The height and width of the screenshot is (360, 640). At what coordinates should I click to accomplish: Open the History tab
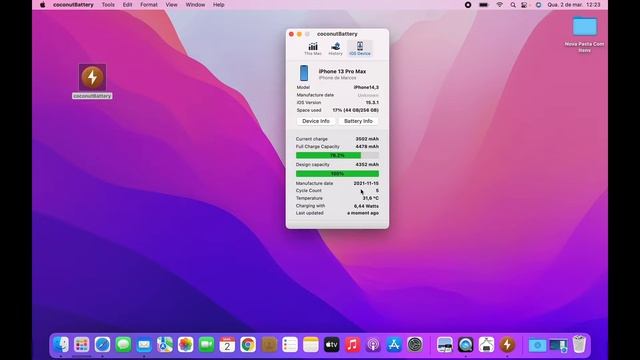(336, 49)
